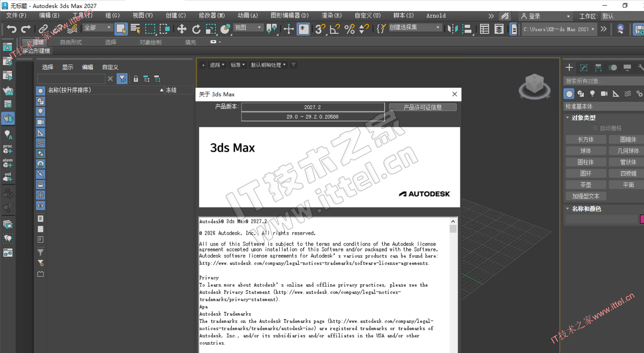
Task: Activate the Select and Move tool
Action: [x=182, y=29]
